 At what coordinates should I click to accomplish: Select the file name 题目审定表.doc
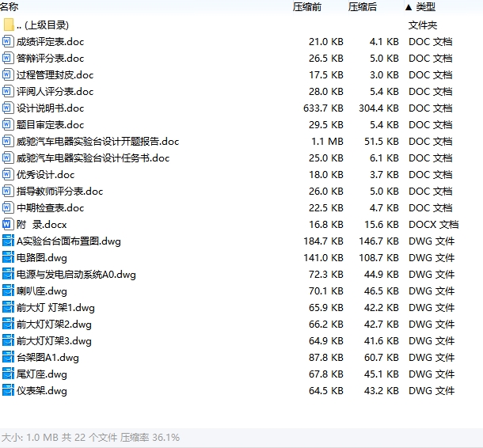point(50,125)
